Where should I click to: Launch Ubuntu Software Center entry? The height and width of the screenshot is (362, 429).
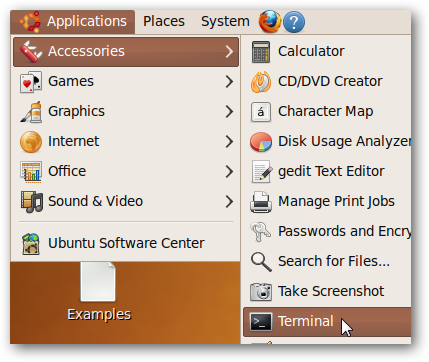coord(125,244)
